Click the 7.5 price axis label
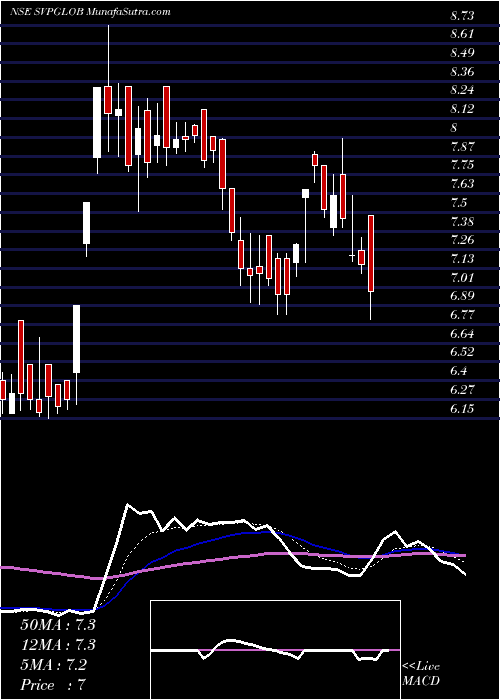500x700 pixels. (x=459, y=203)
